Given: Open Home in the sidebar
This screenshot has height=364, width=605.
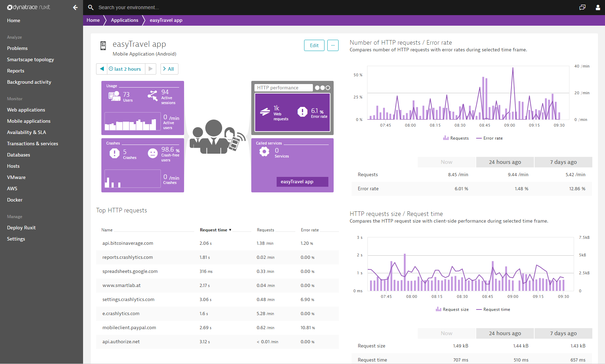Looking at the screenshot, I should tap(14, 20).
